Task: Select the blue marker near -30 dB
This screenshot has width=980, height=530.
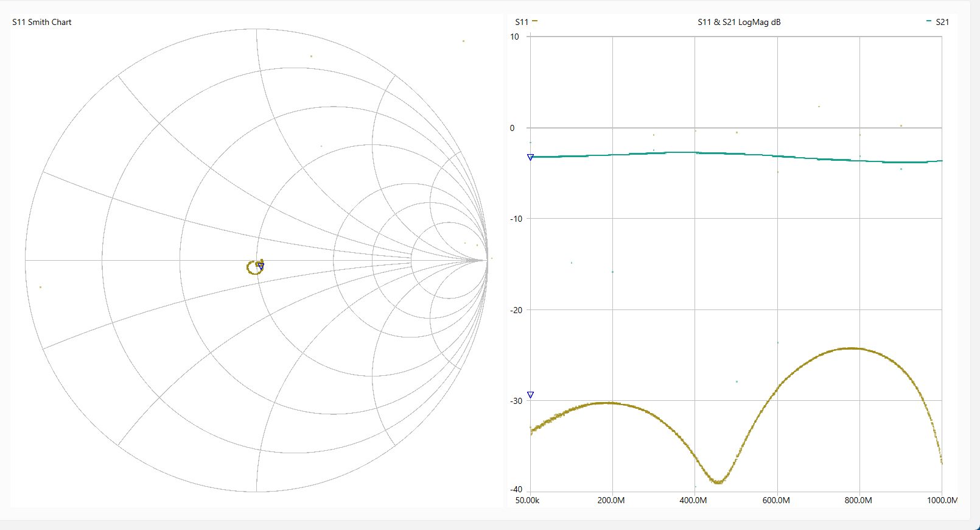Action: pos(530,395)
